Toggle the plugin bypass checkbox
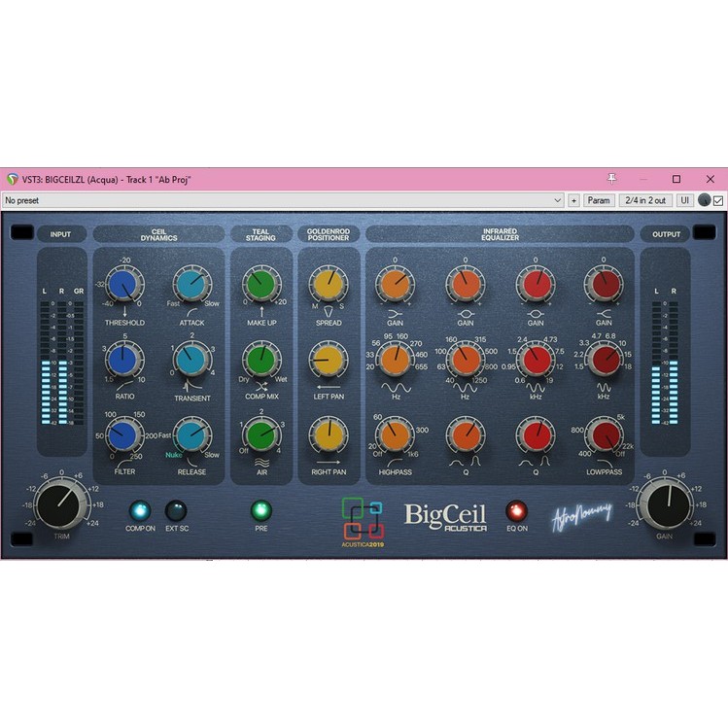Screen dimensions: 728x728 click(x=718, y=200)
